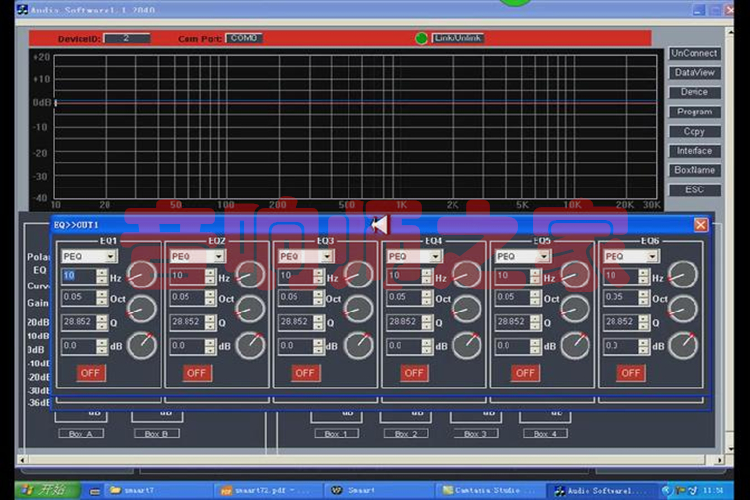Click Audio Software title bar app icon
750x500 pixels.
pos(22,10)
